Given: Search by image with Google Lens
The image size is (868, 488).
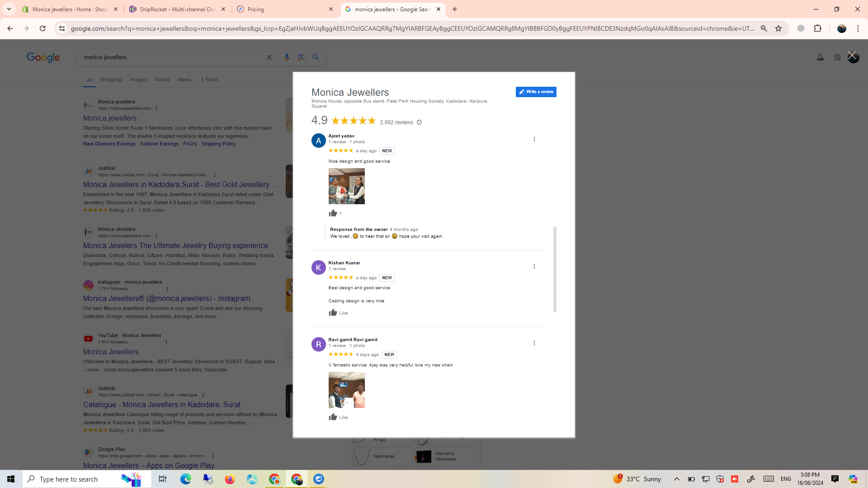Looking at the screenshot, I should pyautogui.click(x=301, y=57).
